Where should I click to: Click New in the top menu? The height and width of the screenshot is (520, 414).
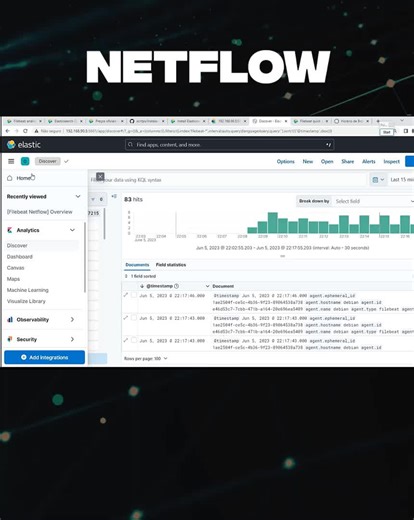tap(308, 161)
